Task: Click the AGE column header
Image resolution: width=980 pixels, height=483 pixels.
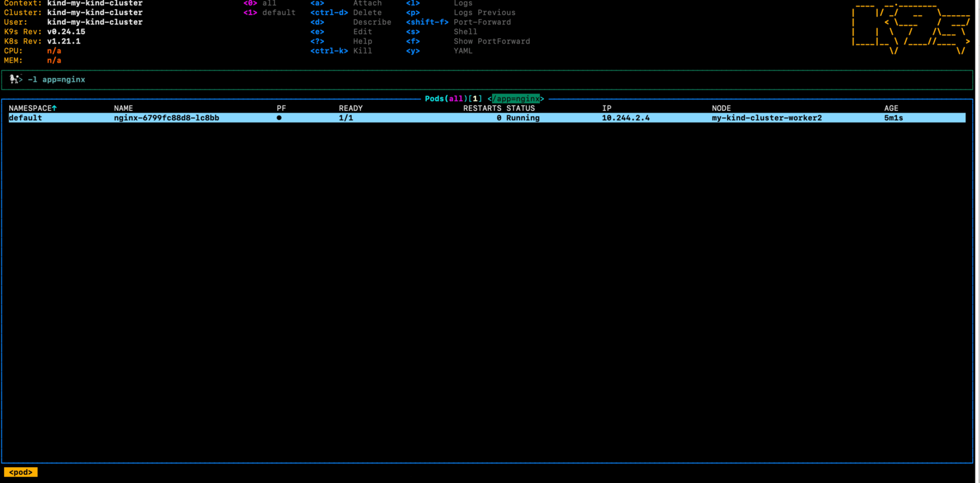Action: (x=892, y=108)
